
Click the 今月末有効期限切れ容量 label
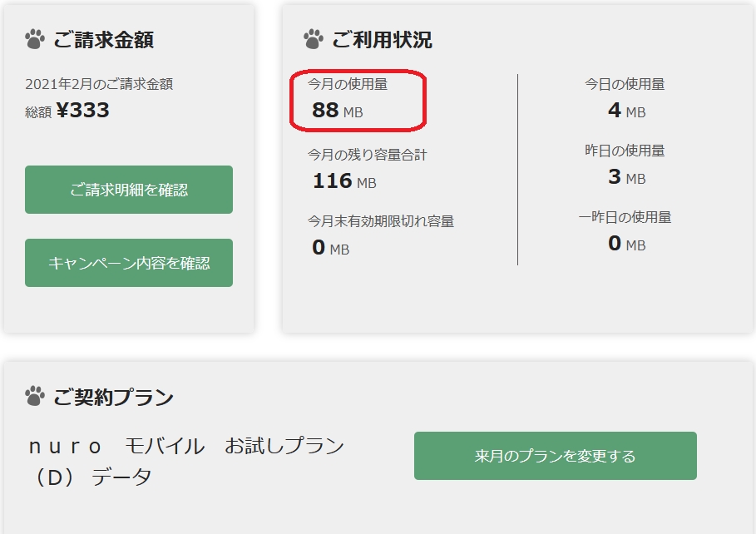coord(381,221)
